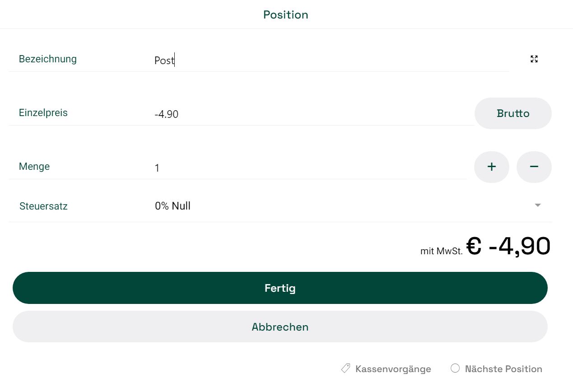This screenshot has width=573, height=392.
Task: Open the Kassenvorgänge link
Action: pos(393,369)
